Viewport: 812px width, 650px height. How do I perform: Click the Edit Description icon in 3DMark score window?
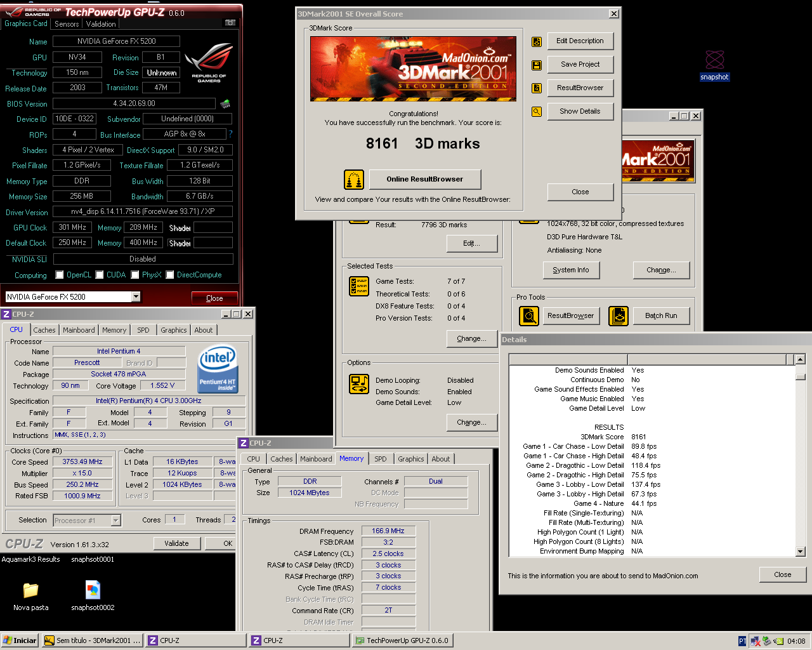pos(537,42)
